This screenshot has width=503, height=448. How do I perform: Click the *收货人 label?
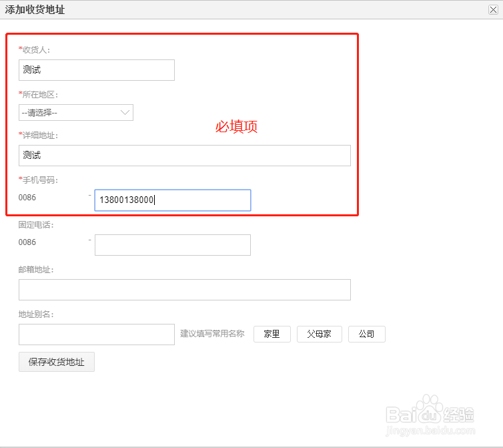pyautogui.click(x=34, y=50)
